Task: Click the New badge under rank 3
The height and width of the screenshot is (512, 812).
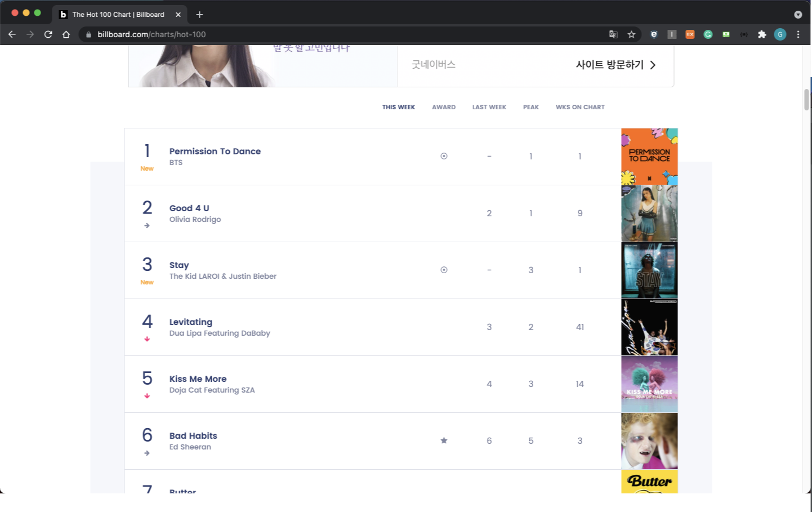Action: click(x=147, y=282)
